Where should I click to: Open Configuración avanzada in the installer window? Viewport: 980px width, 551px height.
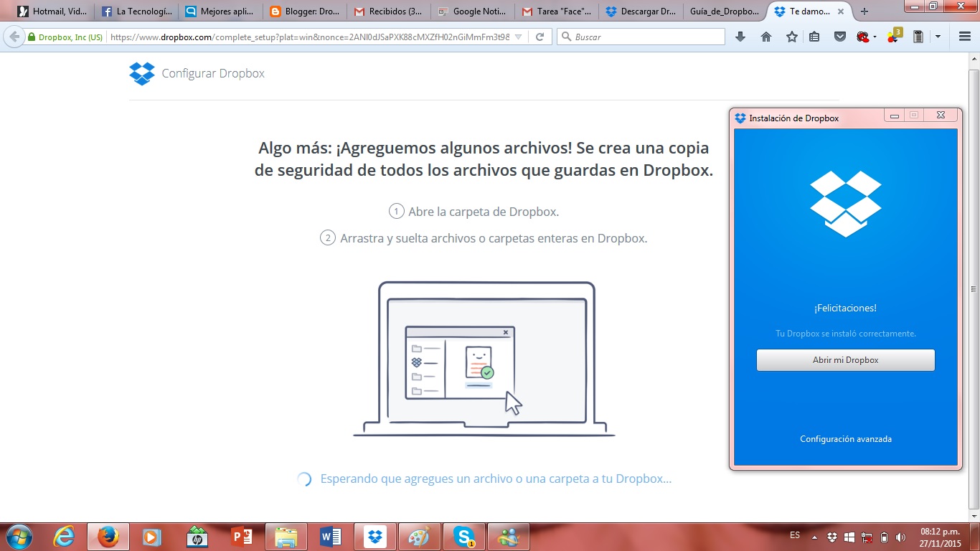pos(846,438)
